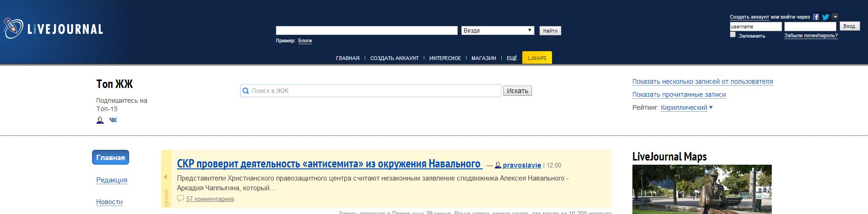
Task: Open the Новости sidebar link
Action: 109,202
